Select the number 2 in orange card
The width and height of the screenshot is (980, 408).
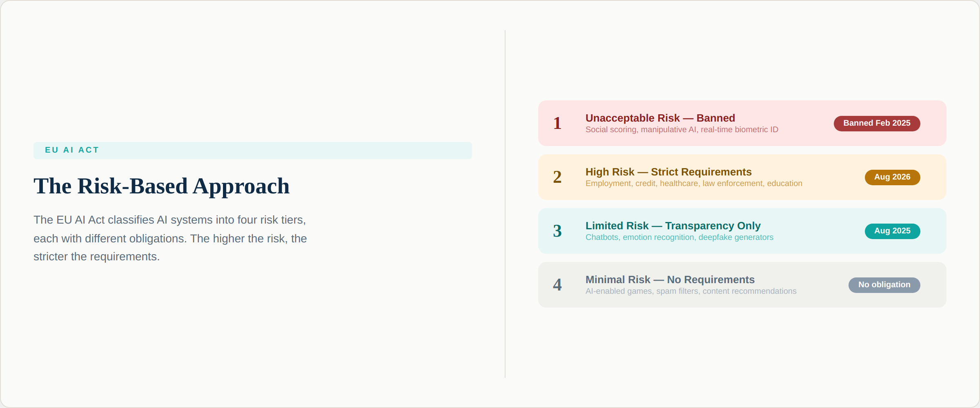(x=557, y=177)
